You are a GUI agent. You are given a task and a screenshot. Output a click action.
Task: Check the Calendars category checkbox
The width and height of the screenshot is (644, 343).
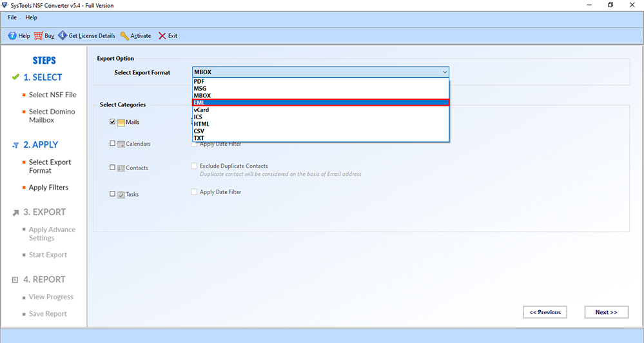[x=113, y=143]
